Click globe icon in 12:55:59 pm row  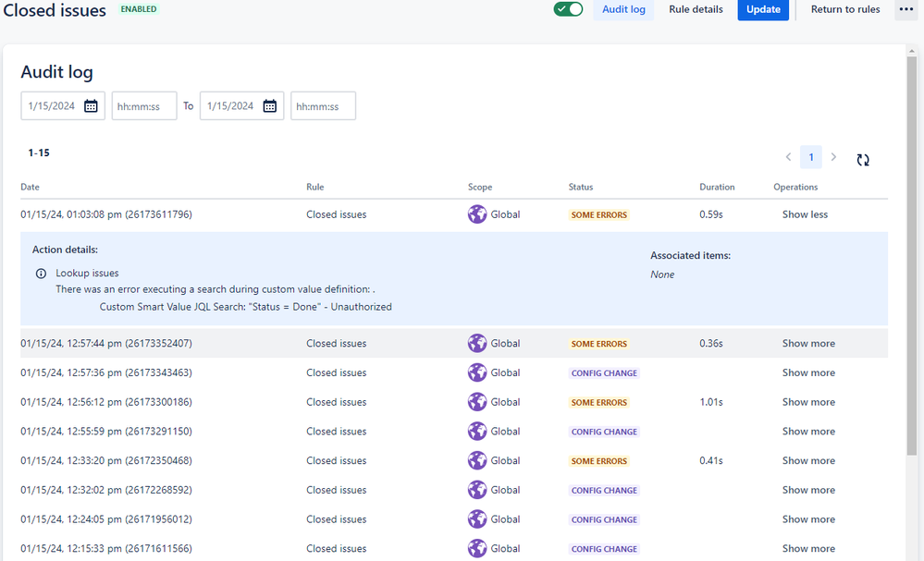[477, 432]
